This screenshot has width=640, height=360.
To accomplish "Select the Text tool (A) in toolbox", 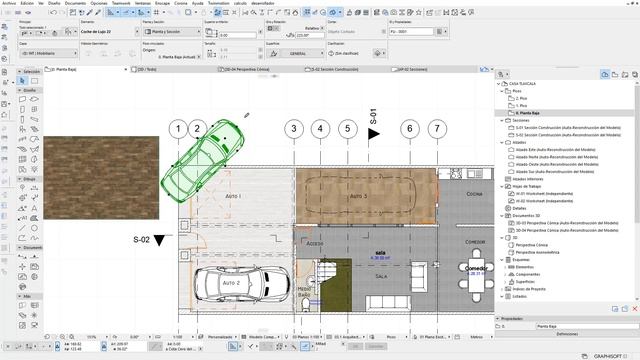I will (x=35, y=208).
